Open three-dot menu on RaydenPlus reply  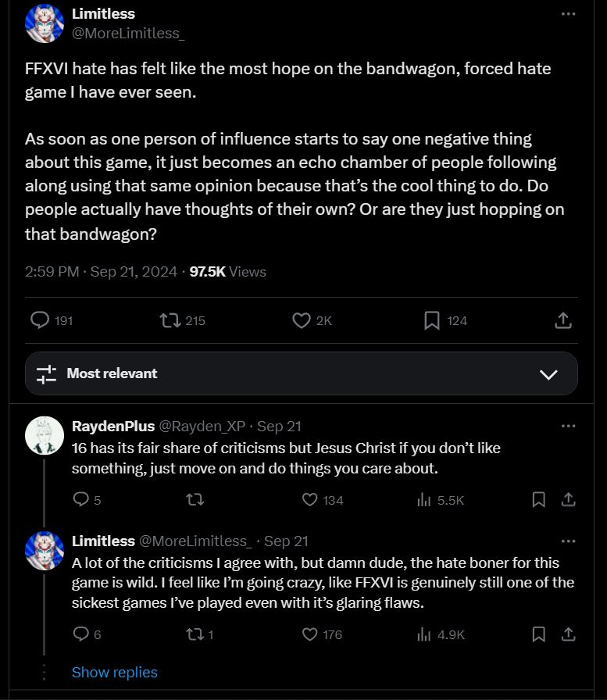click(568, 427)
